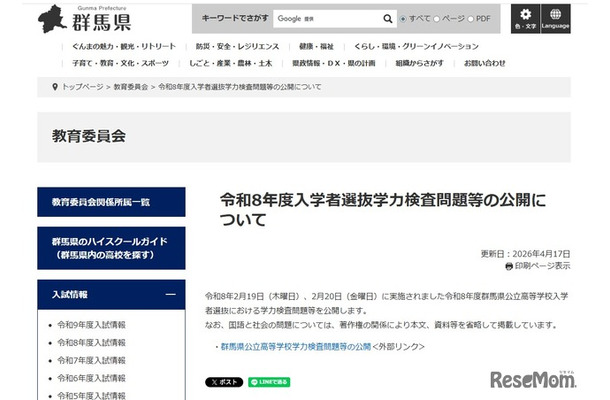Go to トップページ breadcrumb link
The width and height of the screenshot is (610, 400).
(x=82, y=87)
